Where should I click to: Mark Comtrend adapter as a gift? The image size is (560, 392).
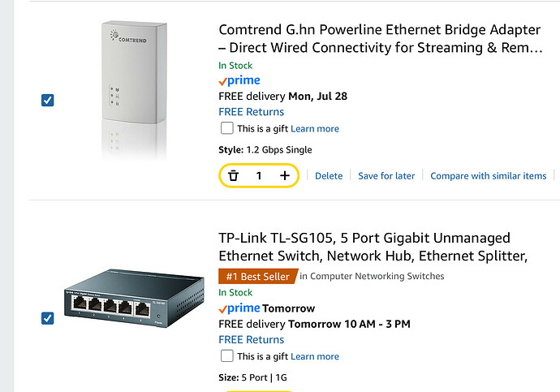pyautogui.click(x=227, y=128)
